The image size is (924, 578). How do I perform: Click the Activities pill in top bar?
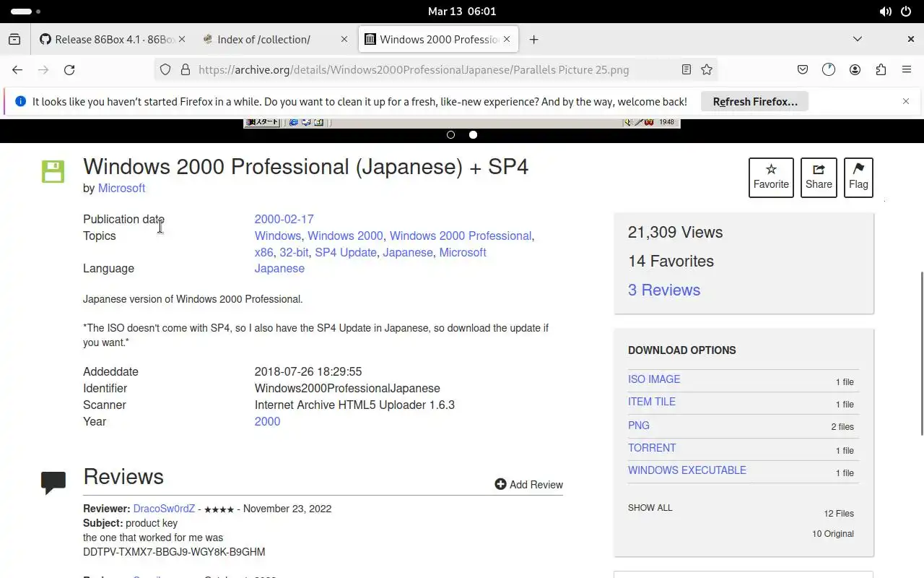coord(26,12)
